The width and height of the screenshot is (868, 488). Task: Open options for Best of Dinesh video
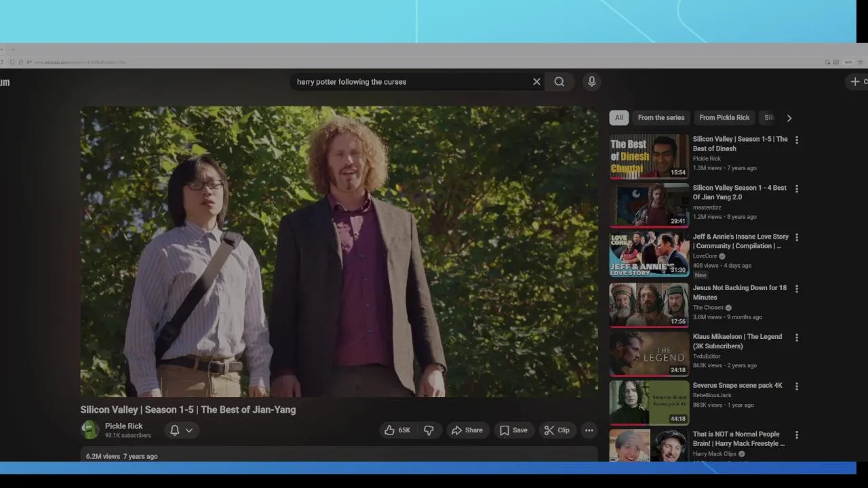click(x=797, y=140)
